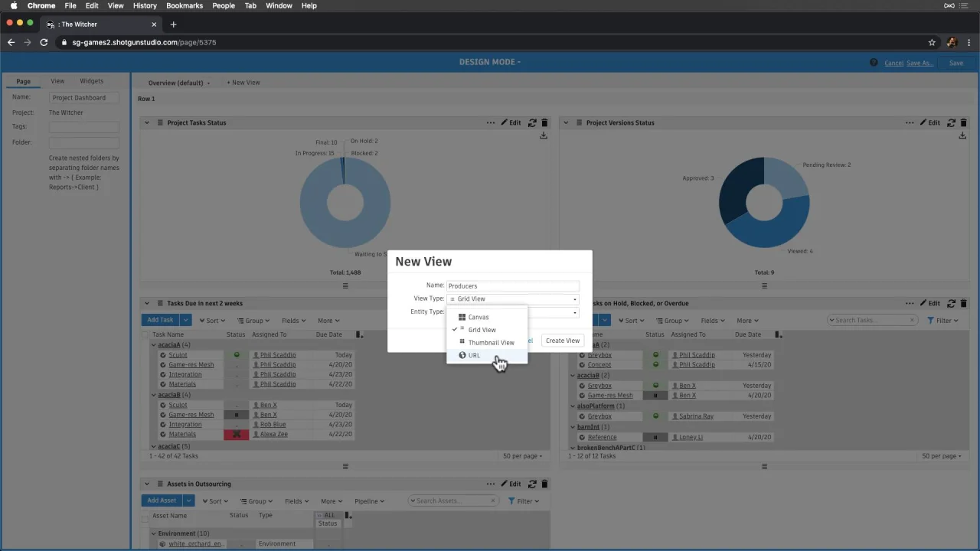980x551 pixels.
Task: Switch to the Widgets tab
Action: click(x=92, y=81)
